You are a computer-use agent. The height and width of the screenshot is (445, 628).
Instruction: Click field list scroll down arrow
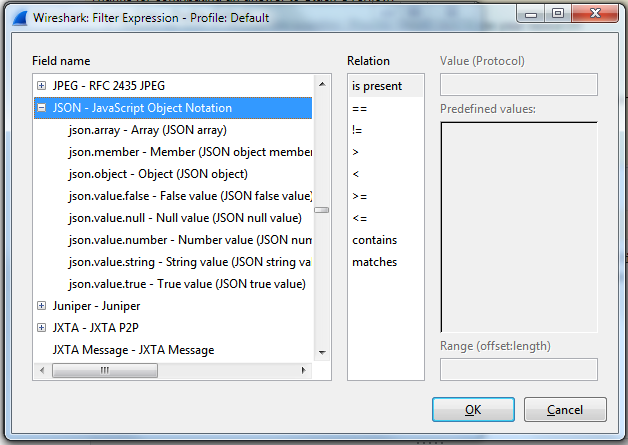pos(322,353)
